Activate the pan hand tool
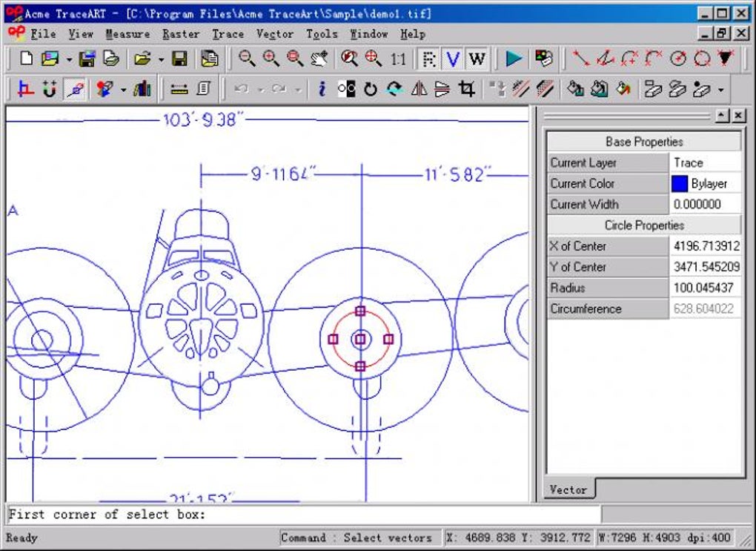The image size is (756, 551). coord(319,59)
